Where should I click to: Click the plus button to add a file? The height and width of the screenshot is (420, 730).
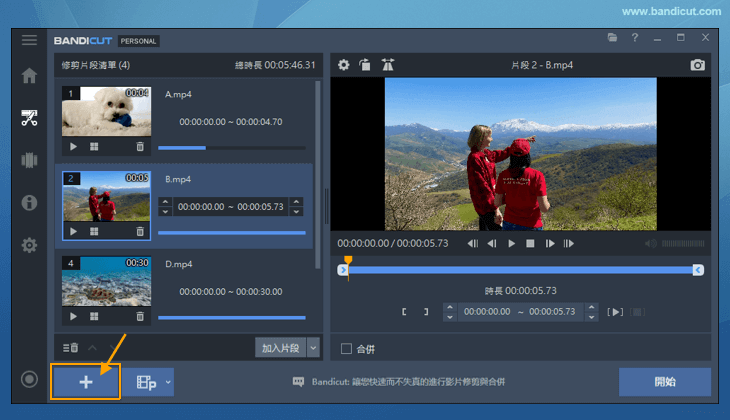[x=86, y=382]
